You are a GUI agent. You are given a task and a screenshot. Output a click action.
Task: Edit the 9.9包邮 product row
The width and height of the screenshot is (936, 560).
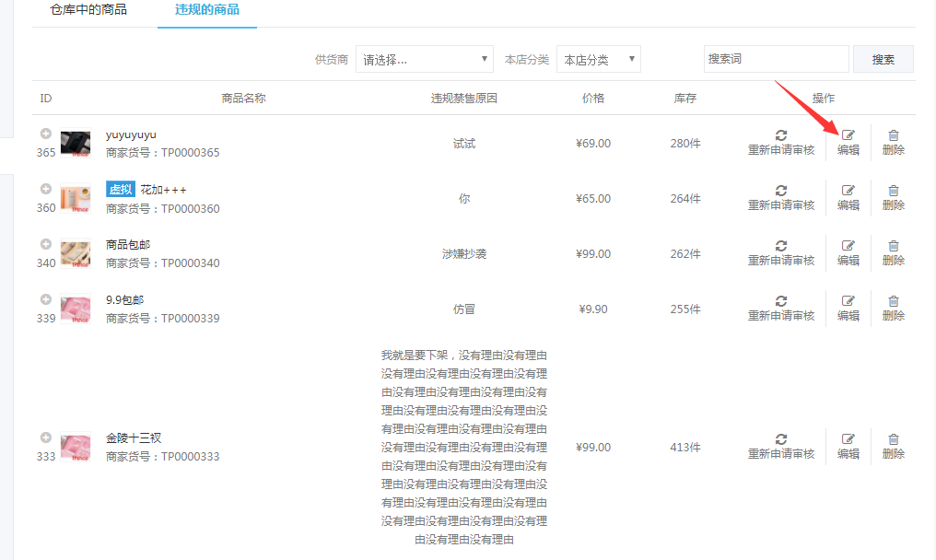coord(848,308)
